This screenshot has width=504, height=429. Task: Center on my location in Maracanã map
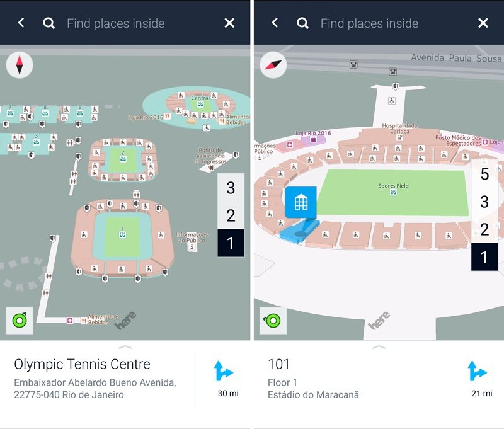pos(273,321)
